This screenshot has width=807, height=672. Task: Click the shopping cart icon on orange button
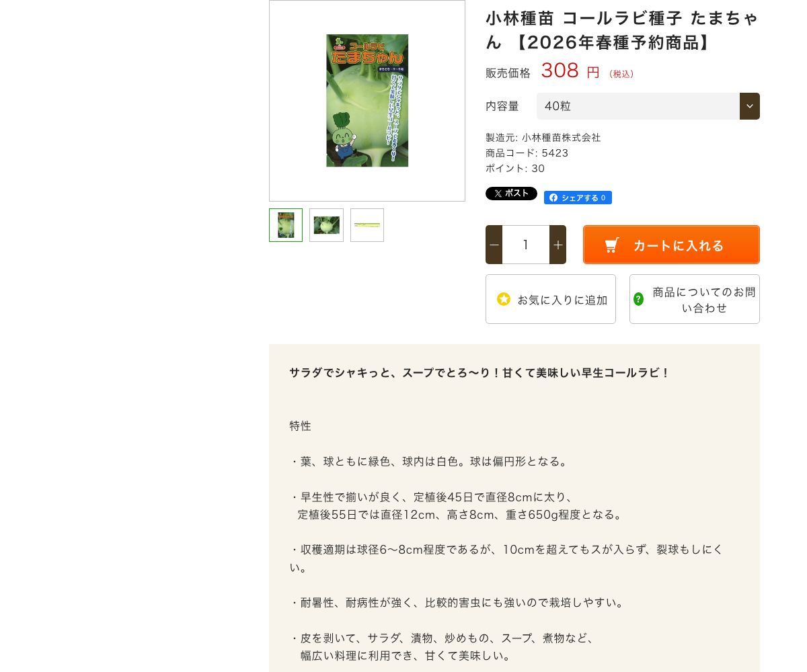(612, 245)
